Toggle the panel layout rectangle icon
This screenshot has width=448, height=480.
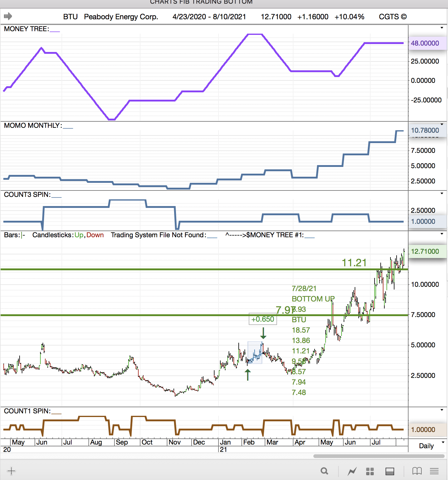(x=390, y=471)
